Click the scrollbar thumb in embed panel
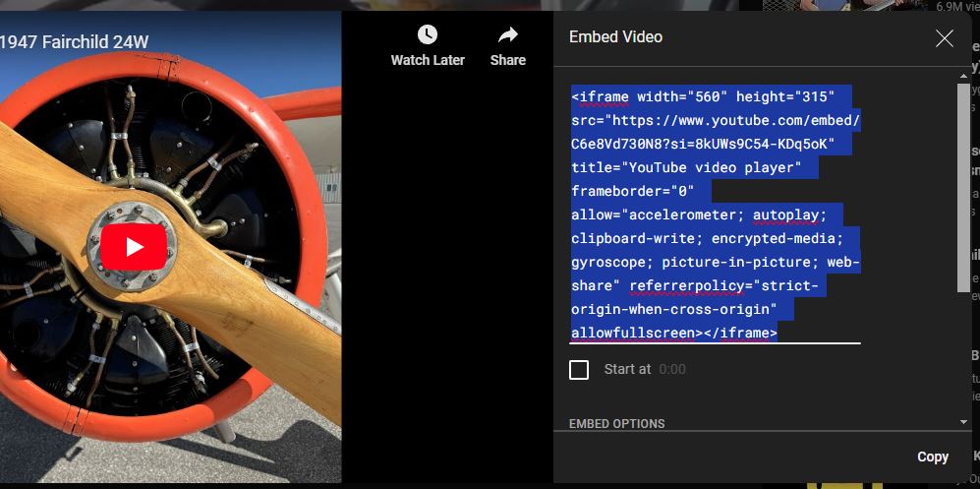The width and height of the screenshot is (980, 489). 963,187
